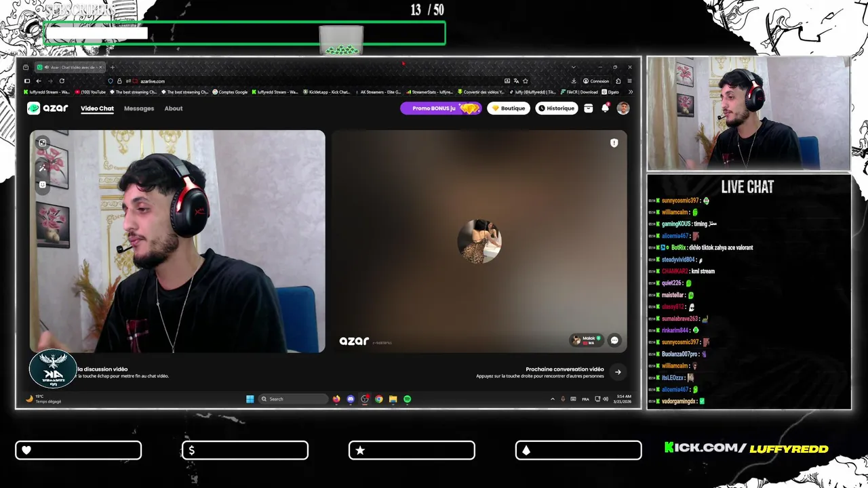Screen dimensions: 868x488
Task: Open the (100) YouTube bookmark
Action: (x=90, y=91)
